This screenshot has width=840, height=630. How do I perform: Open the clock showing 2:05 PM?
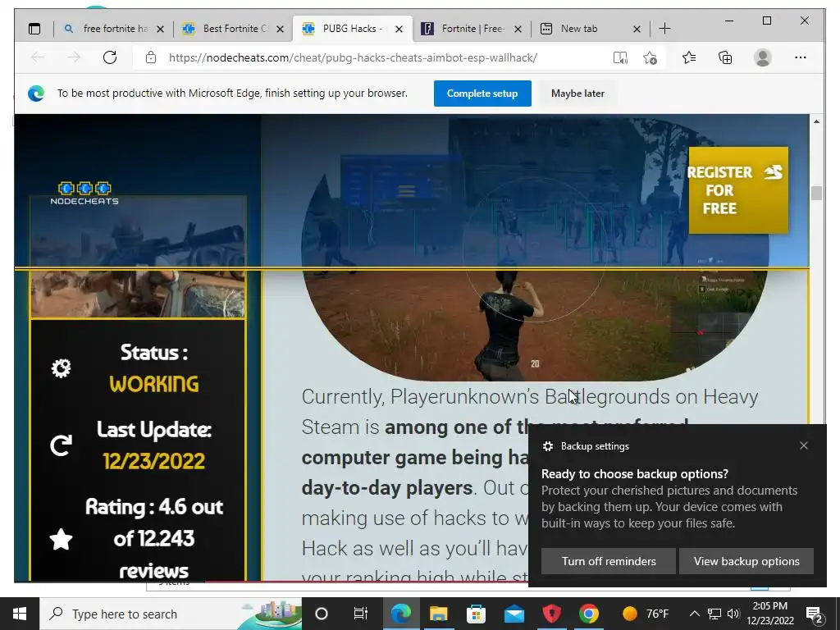pos(770,614)
